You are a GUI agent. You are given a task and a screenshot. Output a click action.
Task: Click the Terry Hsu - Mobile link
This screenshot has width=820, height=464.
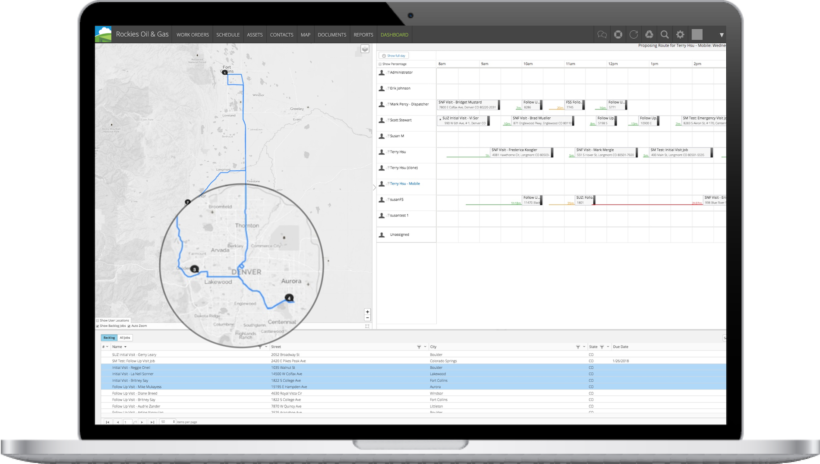tap(404, 184)
